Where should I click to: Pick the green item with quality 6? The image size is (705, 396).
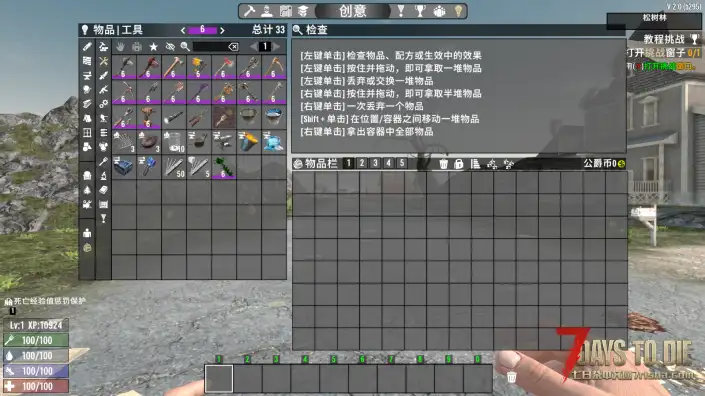[x=224, y=167]
